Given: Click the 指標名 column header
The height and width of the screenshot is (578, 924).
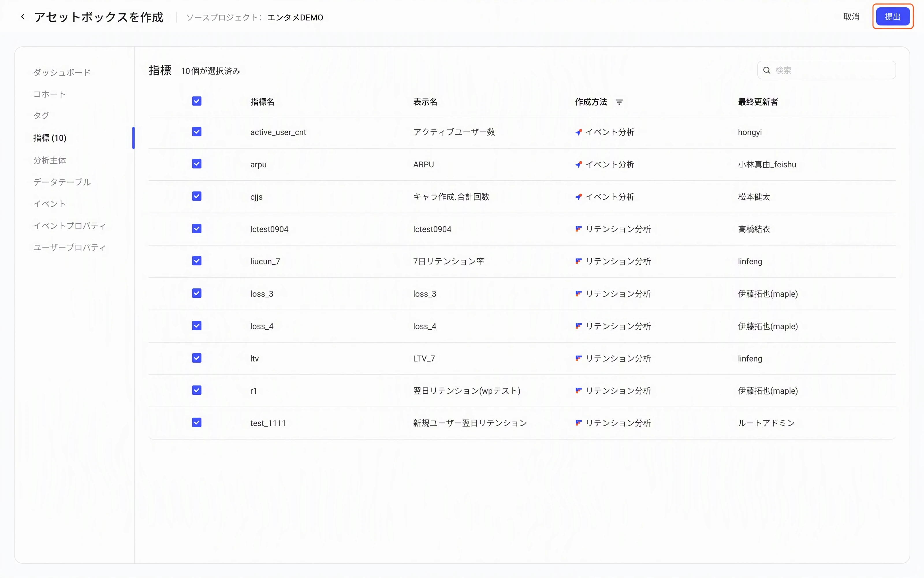Looking at the screenshot, I should 262,102.
